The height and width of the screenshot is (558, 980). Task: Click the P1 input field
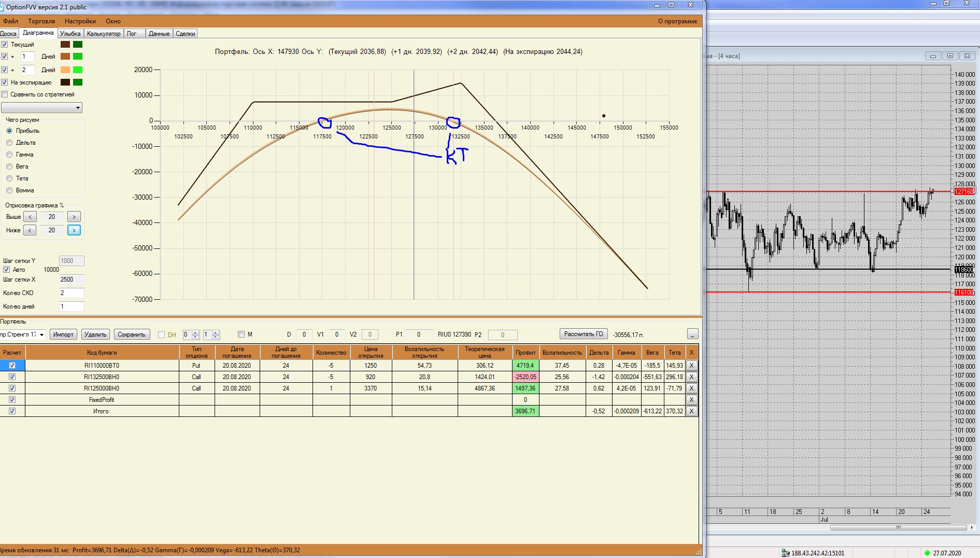[x=419, y=334]
